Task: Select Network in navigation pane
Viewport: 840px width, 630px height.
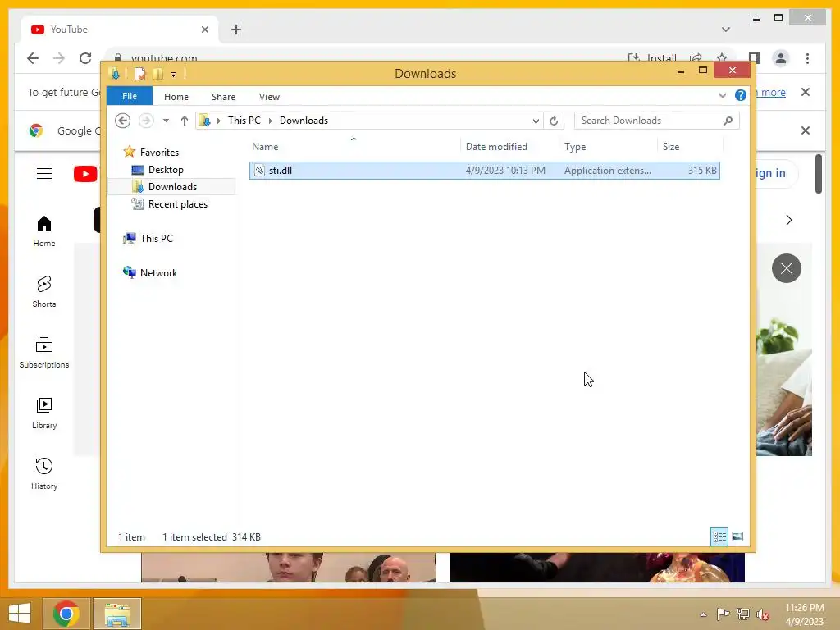Action: coord(158,272)
